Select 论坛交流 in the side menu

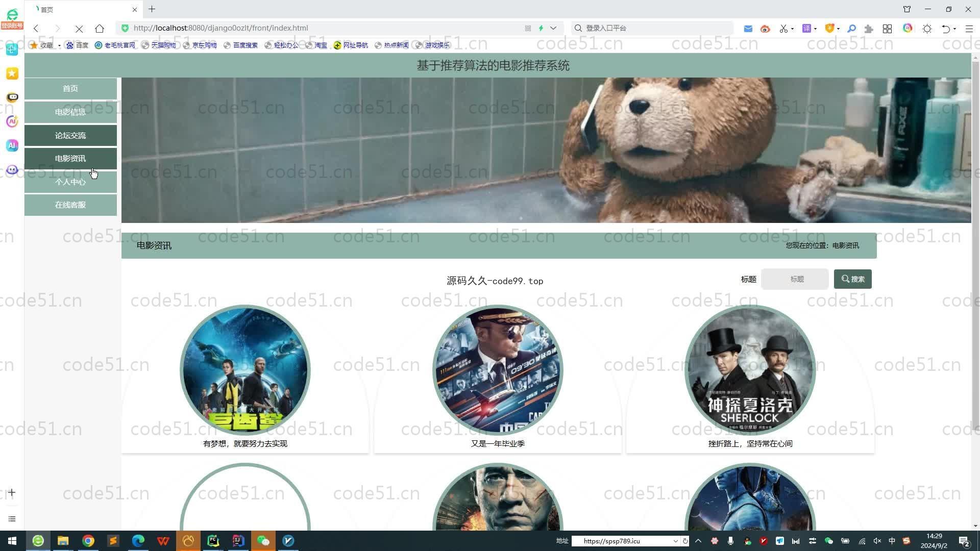[70, 136]
